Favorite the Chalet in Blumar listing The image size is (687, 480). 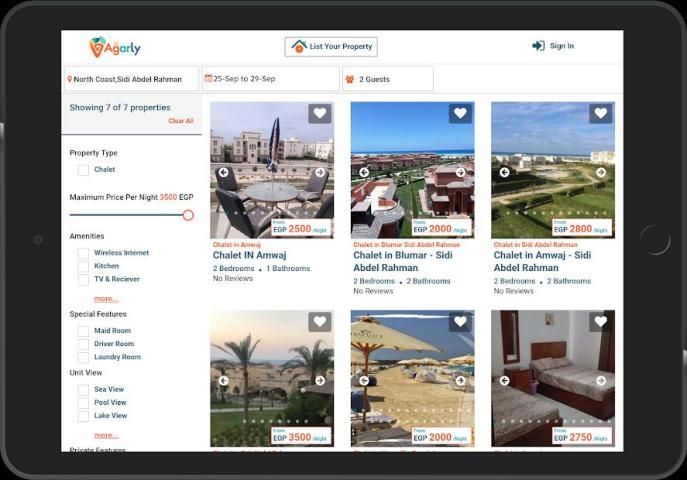pos(460,113)
